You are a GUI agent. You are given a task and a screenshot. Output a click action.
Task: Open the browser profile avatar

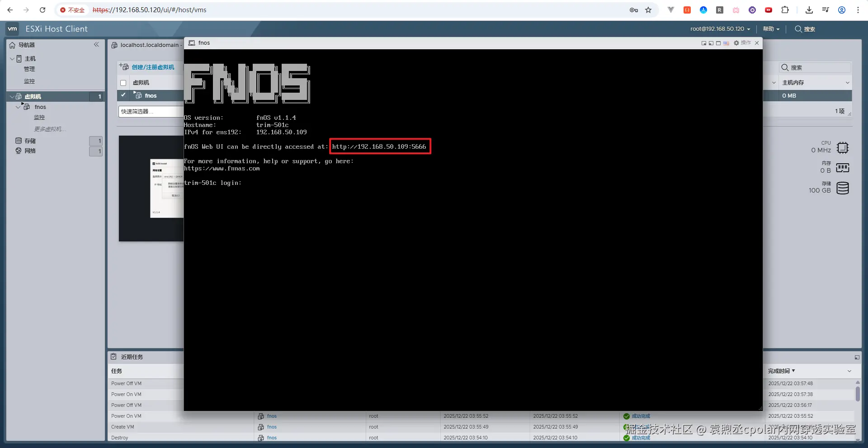[842, 10]
